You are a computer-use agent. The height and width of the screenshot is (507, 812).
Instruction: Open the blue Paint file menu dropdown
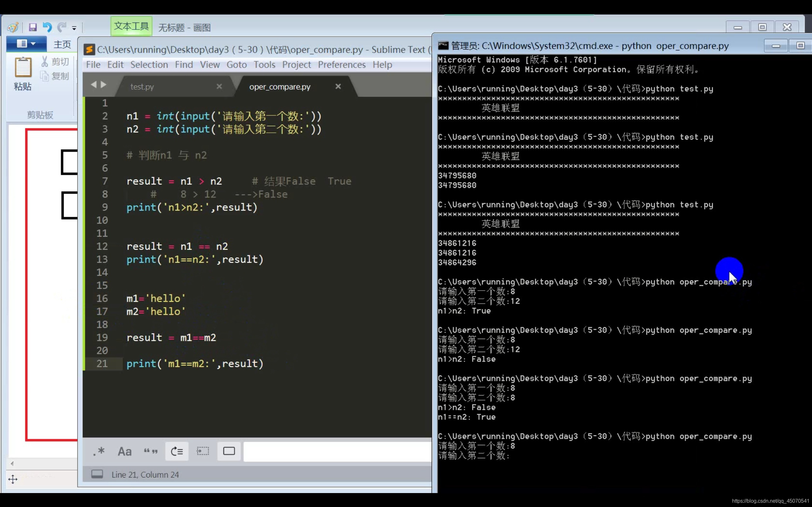[26, 44]
